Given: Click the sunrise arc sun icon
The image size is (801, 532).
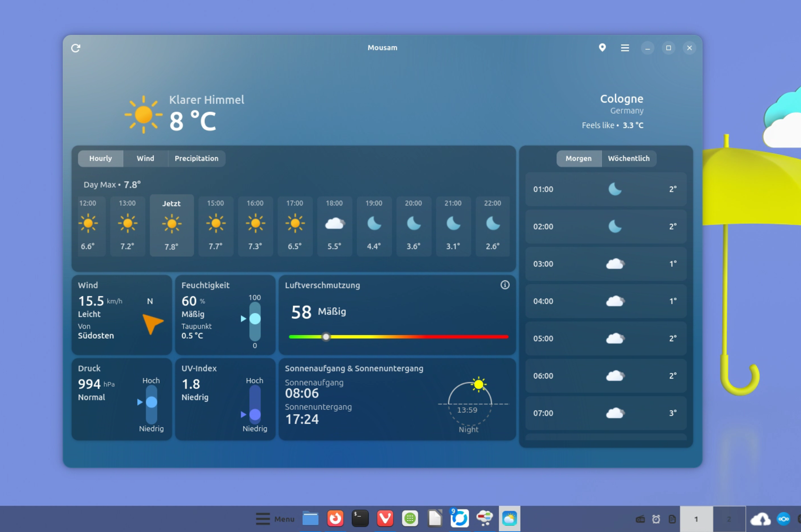Looking at the screenshot, I should (478, 384).
